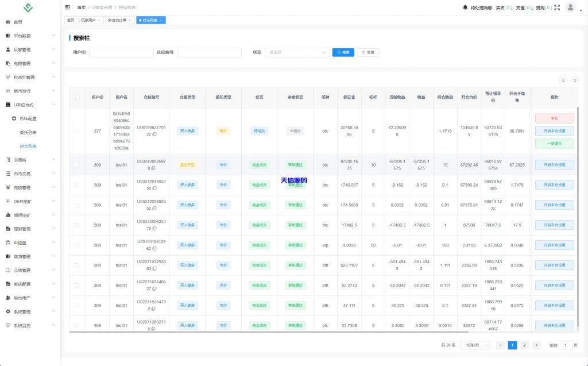The image size is (588, 366).
Task: Click the table refresh circle icon
Action: [574, 80]
